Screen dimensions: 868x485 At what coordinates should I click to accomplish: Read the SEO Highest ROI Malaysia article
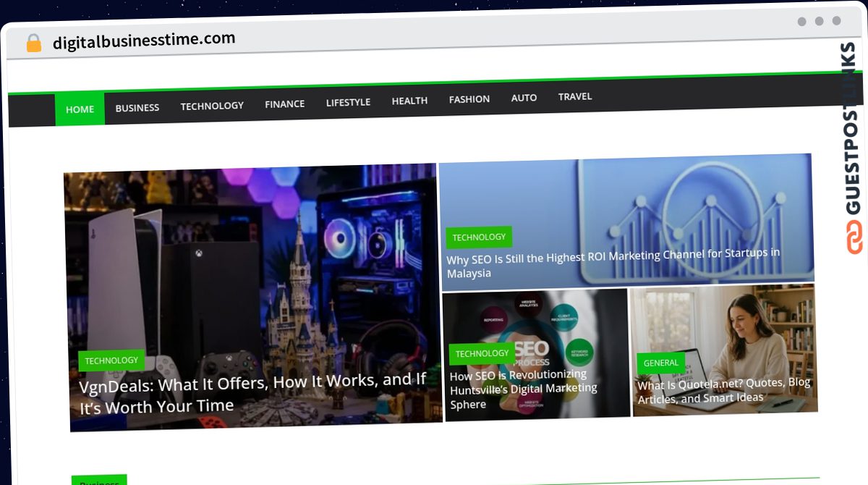coord(613,263)
